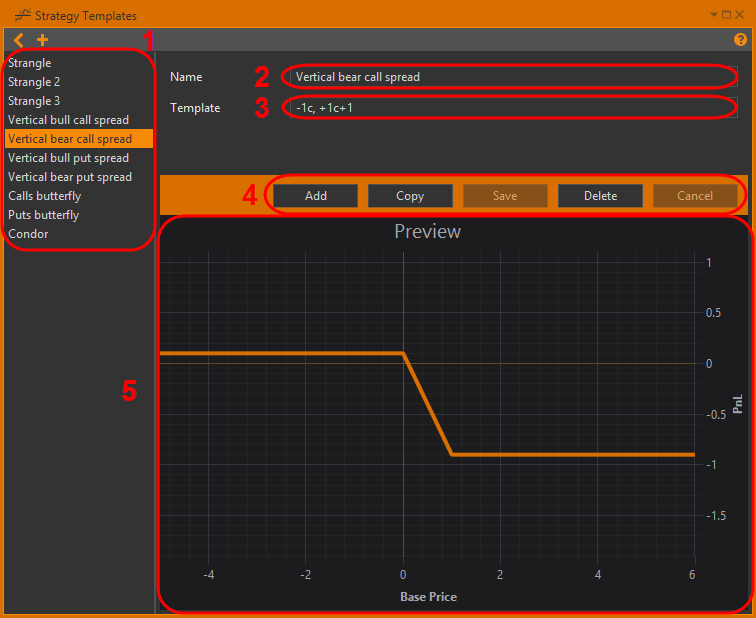Choose the Condor strategy template

pyautogui.click(x=28, y=234)
